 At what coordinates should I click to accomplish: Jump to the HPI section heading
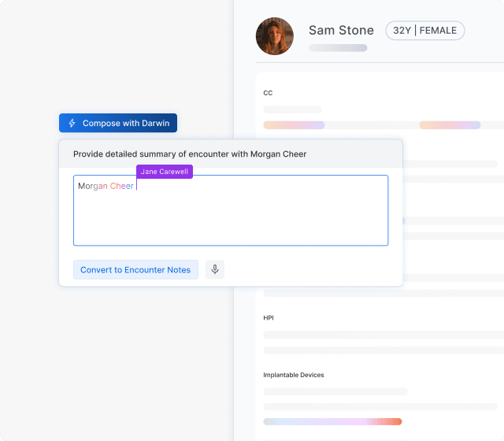point(269,318)
